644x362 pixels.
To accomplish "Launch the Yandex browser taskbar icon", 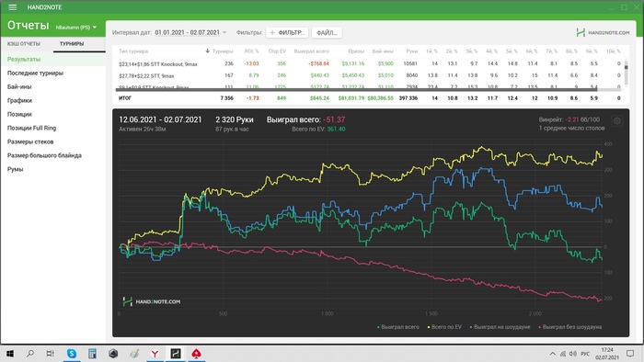I will (155, 354).
